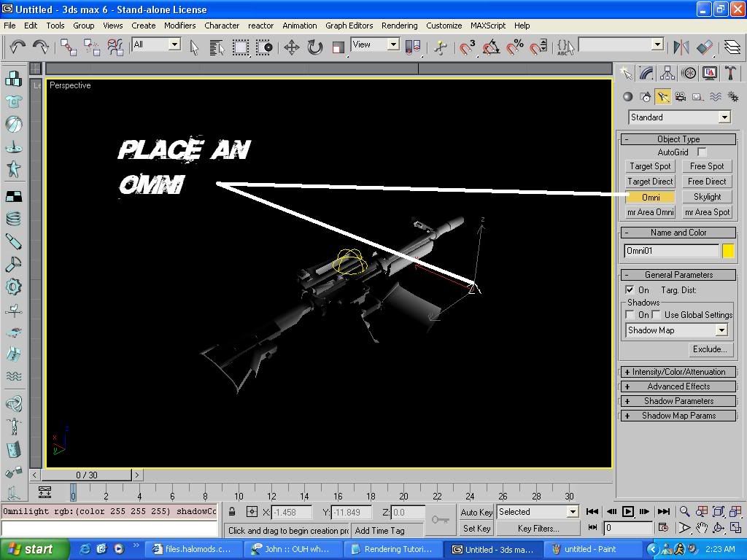This screenshot has height=560, width=747.
Task: Enable the Shadows On checkbox
Action: (x=630, y=315)
